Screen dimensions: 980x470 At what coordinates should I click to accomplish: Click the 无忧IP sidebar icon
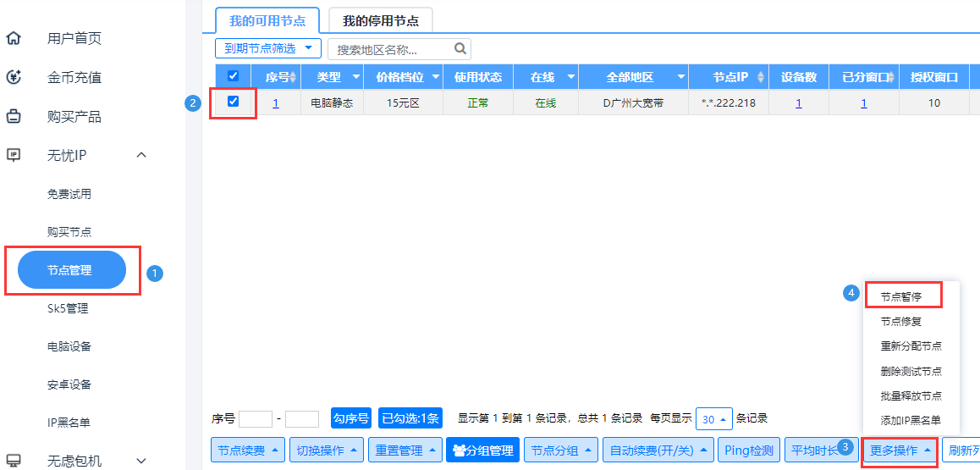pos(14,155)
